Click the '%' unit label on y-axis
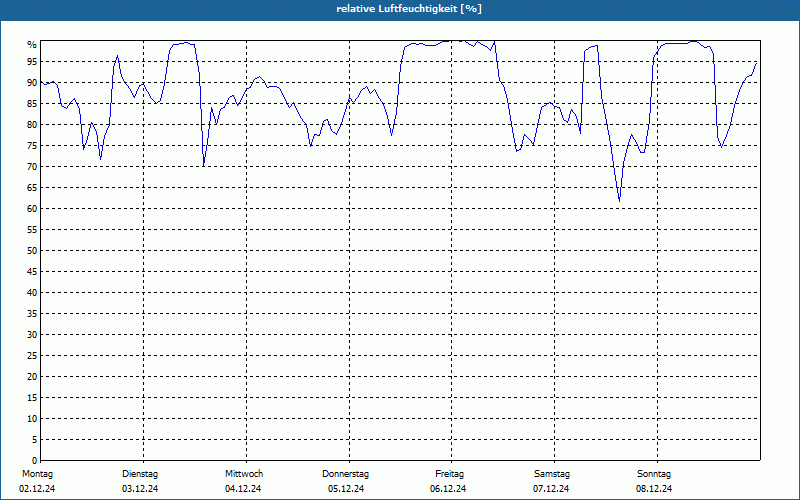 click(32, 45)
